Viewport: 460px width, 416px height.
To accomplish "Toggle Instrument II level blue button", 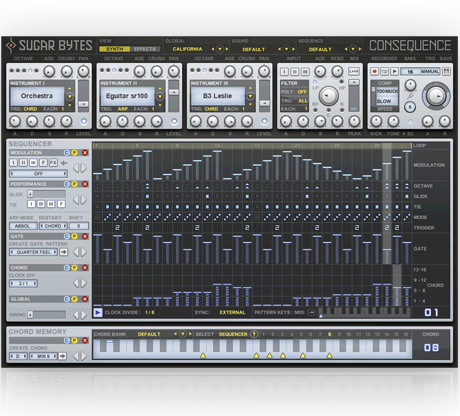I will 174,121.
